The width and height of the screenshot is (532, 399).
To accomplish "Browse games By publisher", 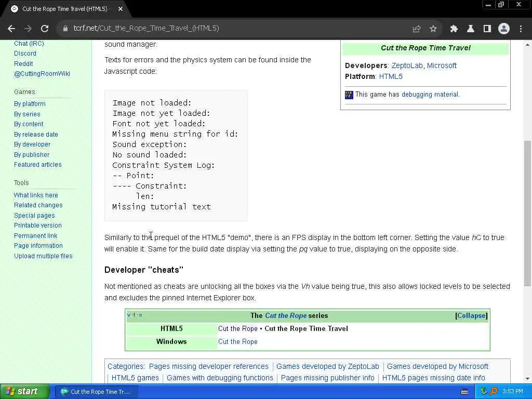I will [x=32, y=155].
